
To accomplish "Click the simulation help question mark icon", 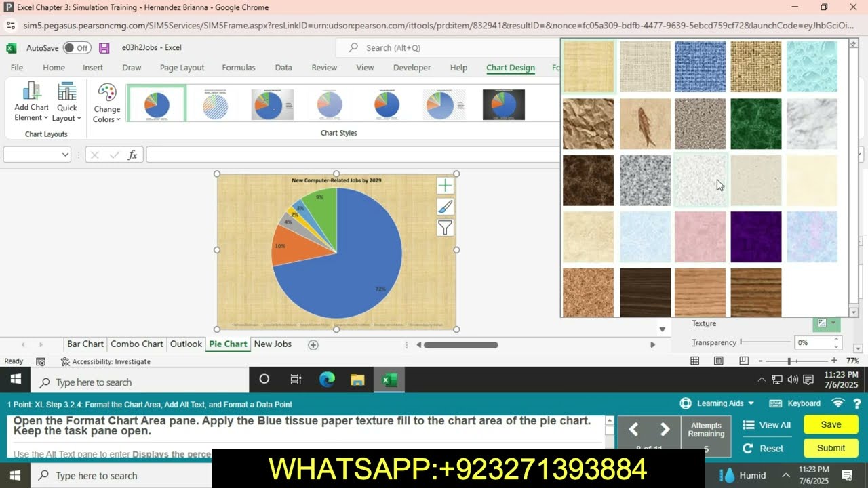I will [x=856, y=403].
